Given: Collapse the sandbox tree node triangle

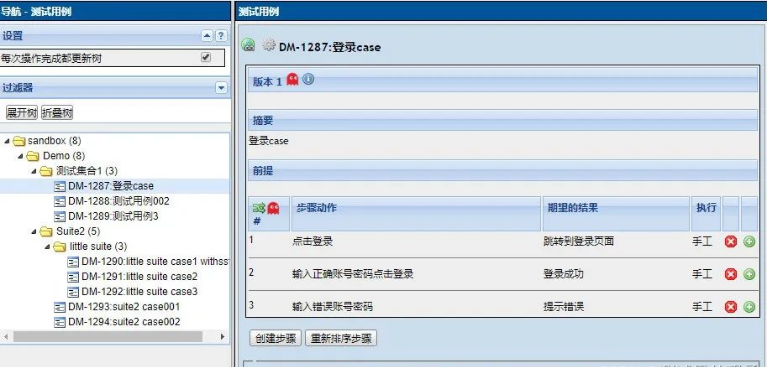Looking at the screenshot, I should (x=7, y=141).
